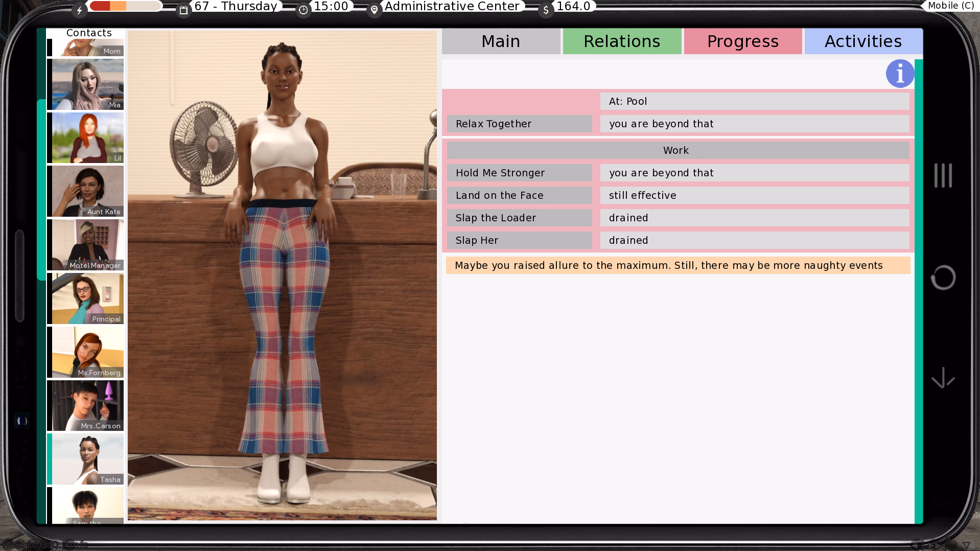Click the teal contacts list scrollbar

tap(41, 189)
